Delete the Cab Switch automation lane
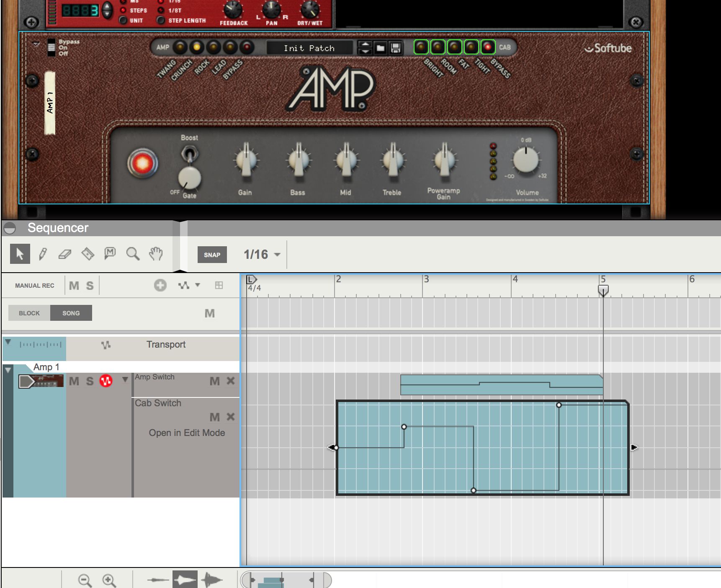This screenshot has width=721, height=588. point(230,417)
